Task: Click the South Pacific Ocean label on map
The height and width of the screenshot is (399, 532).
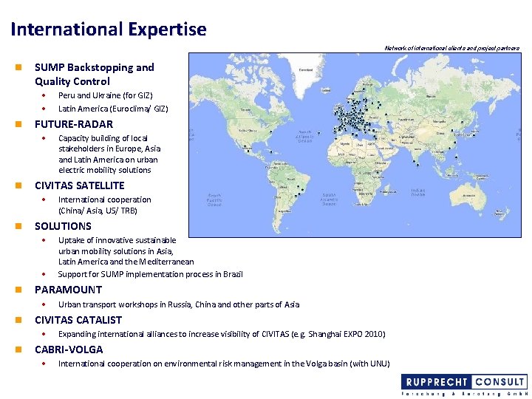Action: [214, 200]
